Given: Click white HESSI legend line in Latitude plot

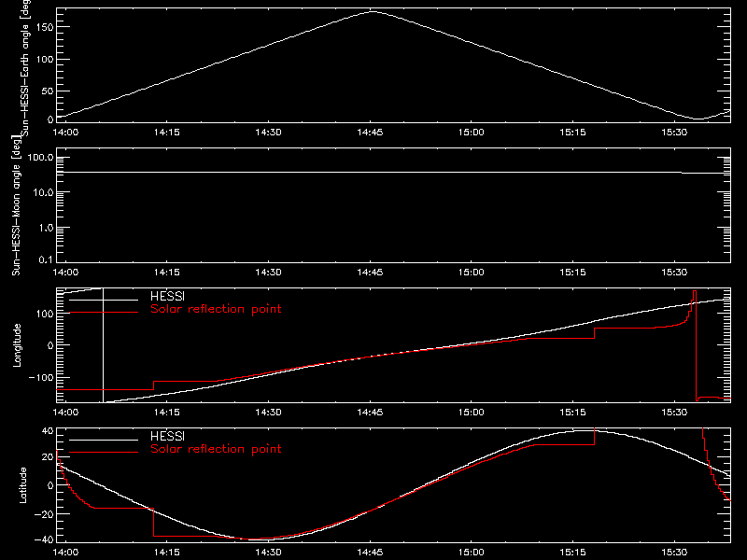Looking at the screenshot, I should click(104, 440).
